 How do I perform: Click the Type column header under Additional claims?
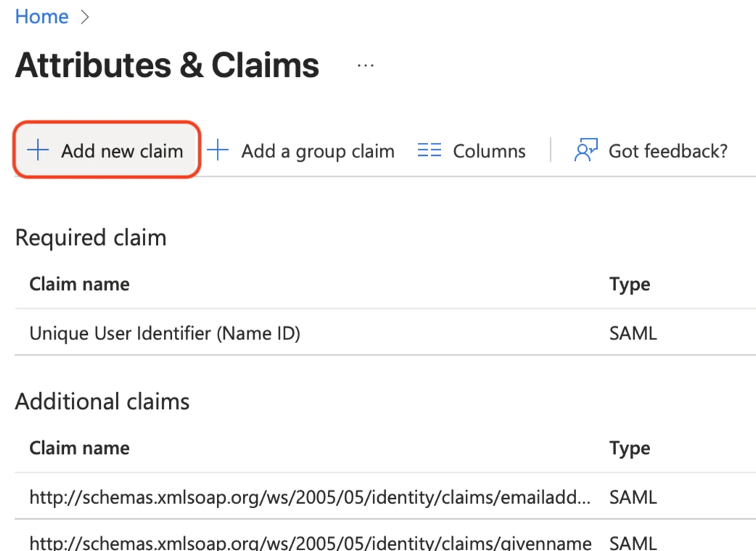point(629,448)
